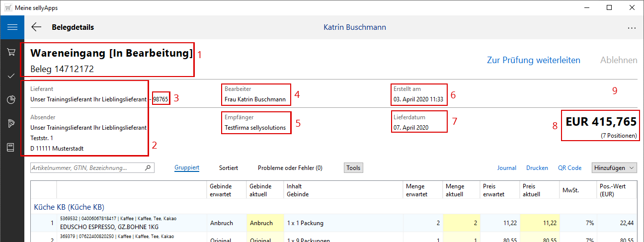Click the checkmark sidebar icon
Image resolution: width=644 pixels, height=242 pixels.
pyautogui.click(x=12, y=76)
